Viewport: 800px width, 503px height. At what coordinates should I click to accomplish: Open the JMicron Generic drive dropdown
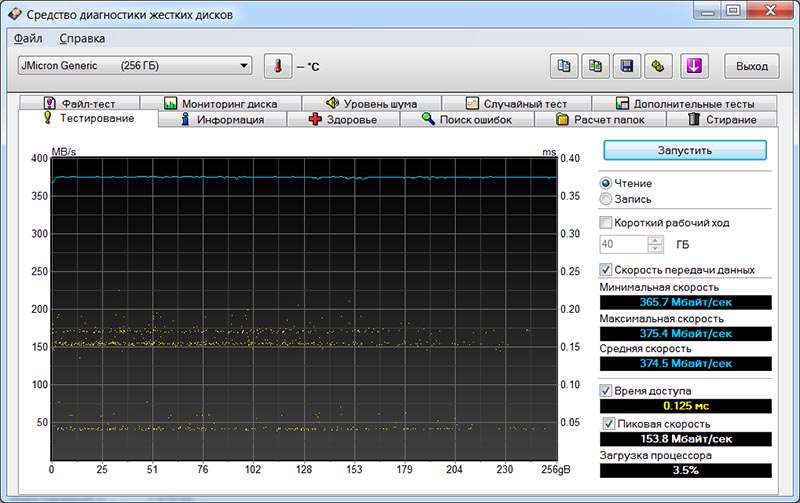point(134,66)
